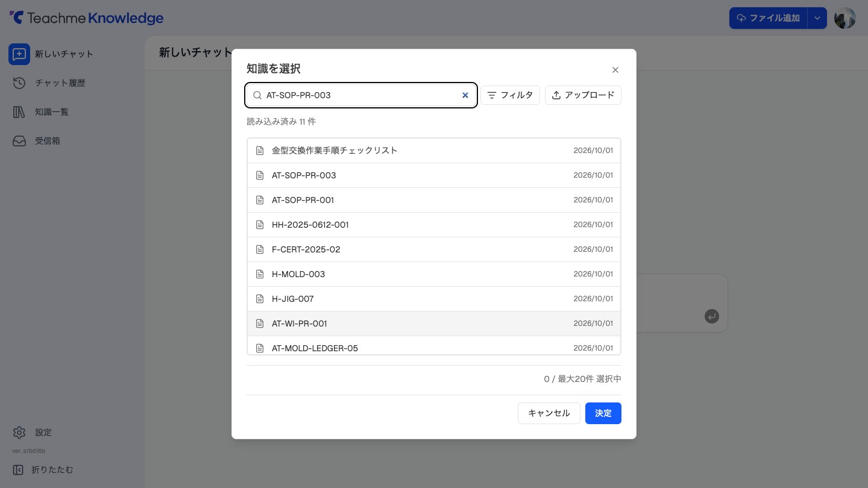Screen dimensions: 868x488
Task: Select the AT-SOP-PR-003 list row
Action: coord(434,175)
